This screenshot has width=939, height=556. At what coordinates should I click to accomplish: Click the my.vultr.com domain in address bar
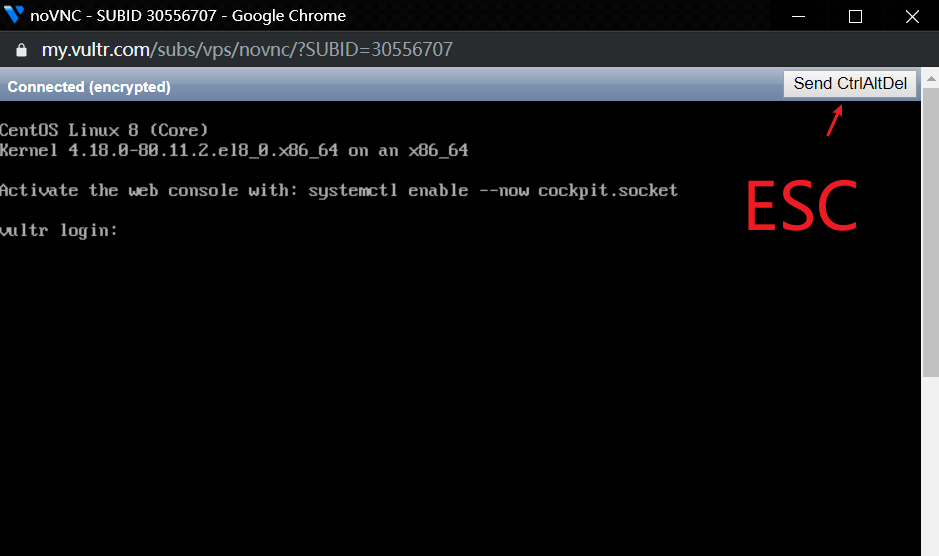tap(96, 50)
